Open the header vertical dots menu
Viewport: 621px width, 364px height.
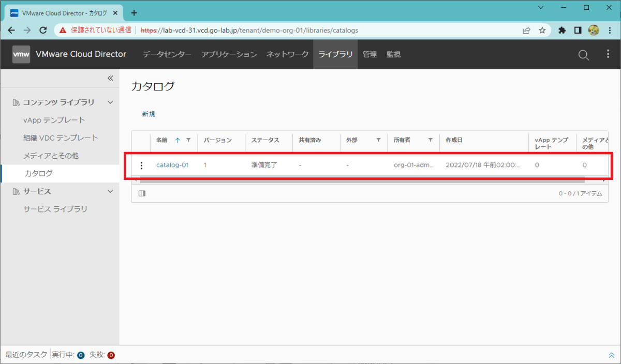tap(608, 54)
